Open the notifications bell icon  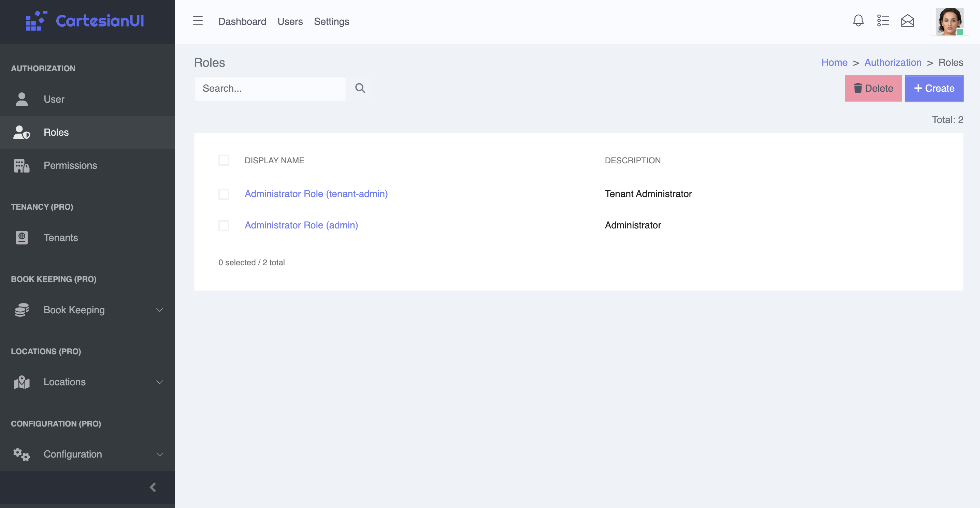pos(858,21)
